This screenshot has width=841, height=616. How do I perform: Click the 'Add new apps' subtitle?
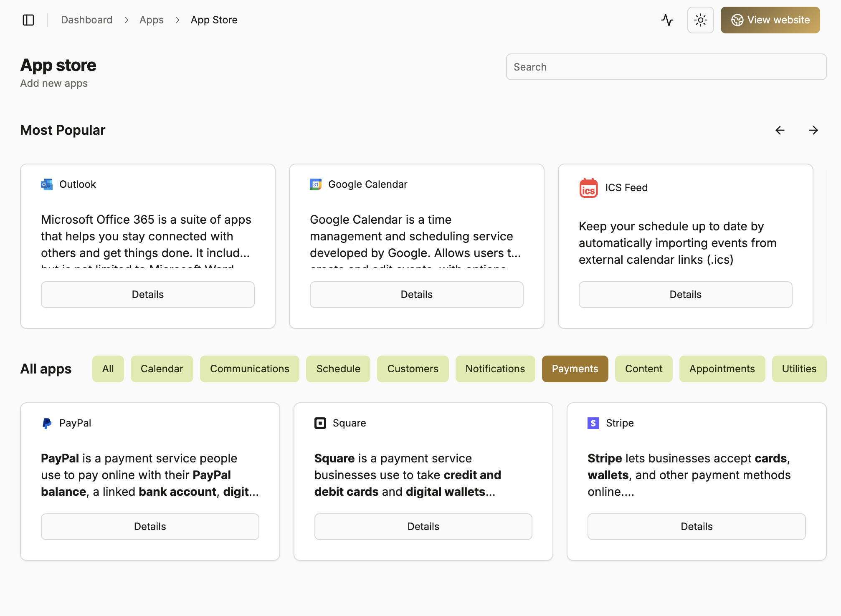coord(54,83)
